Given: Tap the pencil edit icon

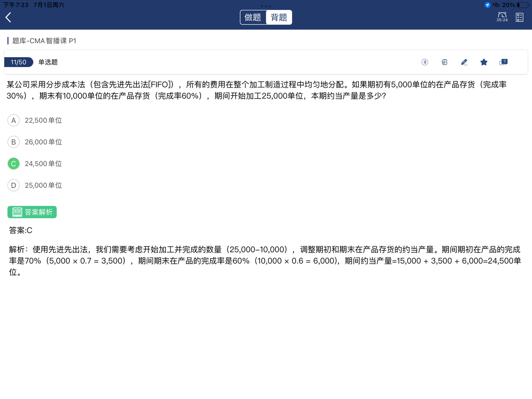Looking at the screenshot, I should (464, 62).
